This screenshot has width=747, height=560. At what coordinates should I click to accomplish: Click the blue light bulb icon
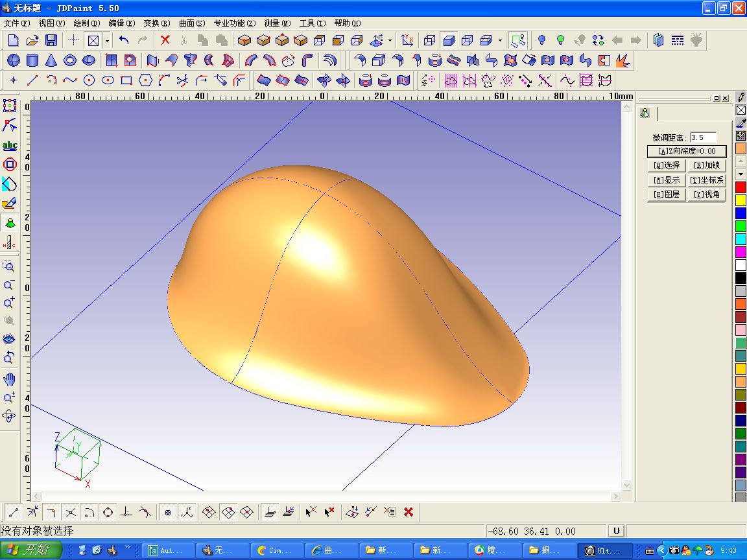[541, 40]
